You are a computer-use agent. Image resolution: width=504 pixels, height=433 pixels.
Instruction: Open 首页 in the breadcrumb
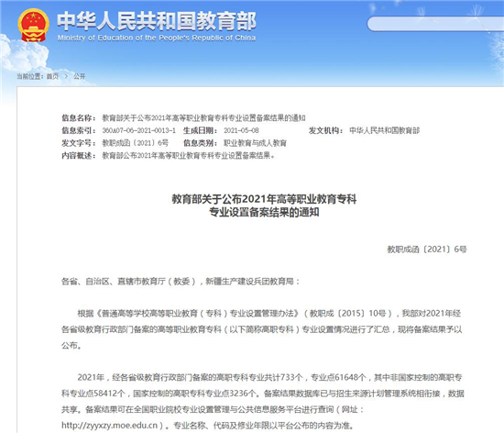point(53,76)
